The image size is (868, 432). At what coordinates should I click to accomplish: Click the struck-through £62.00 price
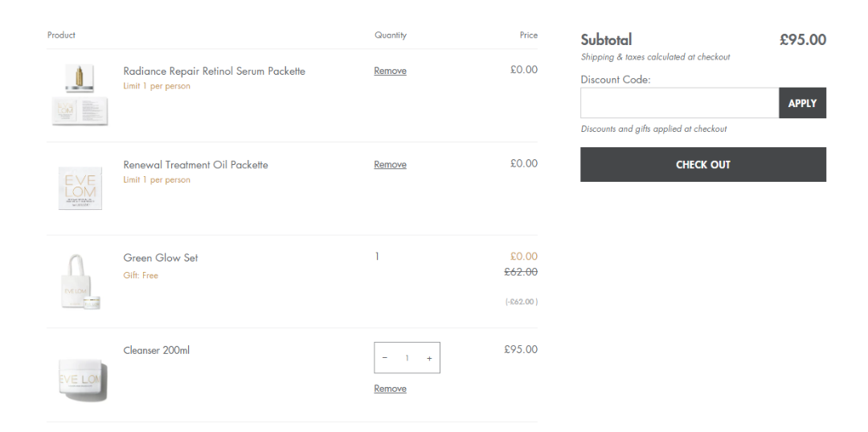pyautogui.click(x=520, y=272)
